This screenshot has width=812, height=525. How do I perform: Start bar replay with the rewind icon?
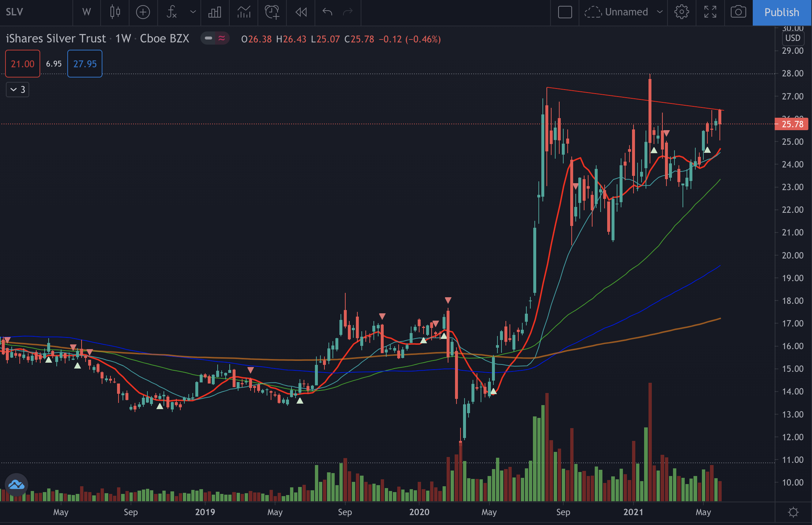[301, 12]
